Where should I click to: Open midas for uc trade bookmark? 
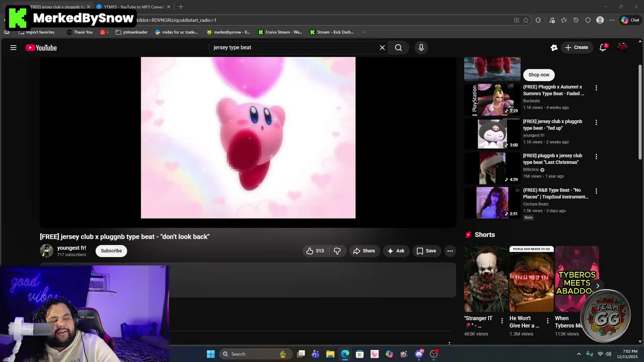point(177,32)
